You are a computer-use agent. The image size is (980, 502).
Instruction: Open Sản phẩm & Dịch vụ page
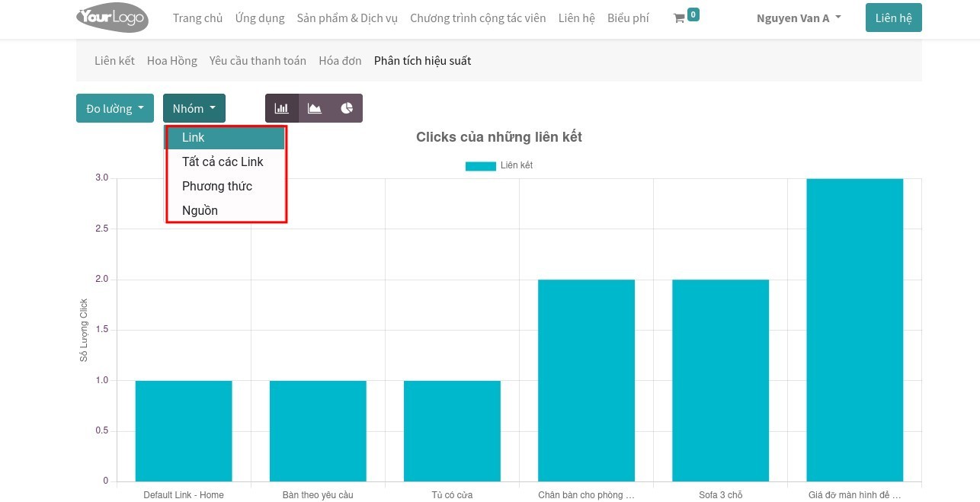click(347, 18)
